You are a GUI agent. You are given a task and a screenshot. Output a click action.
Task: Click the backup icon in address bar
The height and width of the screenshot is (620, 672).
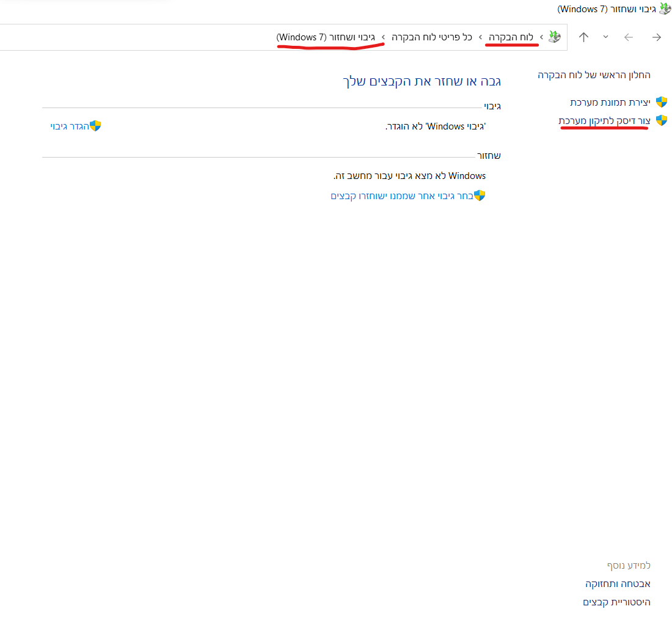coord(555,37)
